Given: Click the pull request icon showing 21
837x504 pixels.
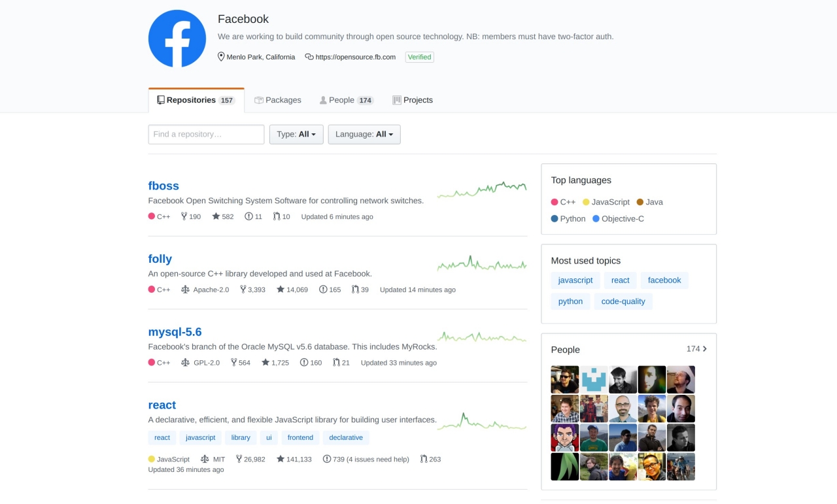Looking at the screenshot, I should tap(336, 362).
